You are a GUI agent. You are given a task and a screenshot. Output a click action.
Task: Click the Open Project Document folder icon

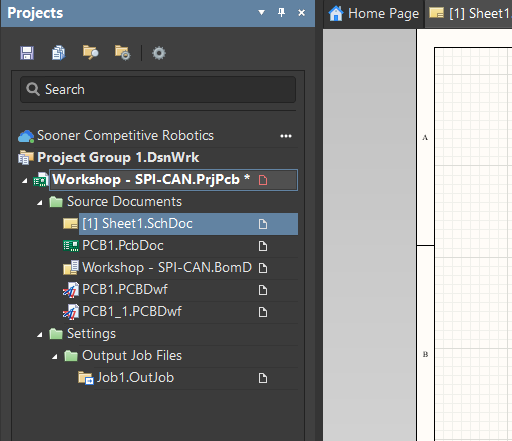click(x=90, y=52)
